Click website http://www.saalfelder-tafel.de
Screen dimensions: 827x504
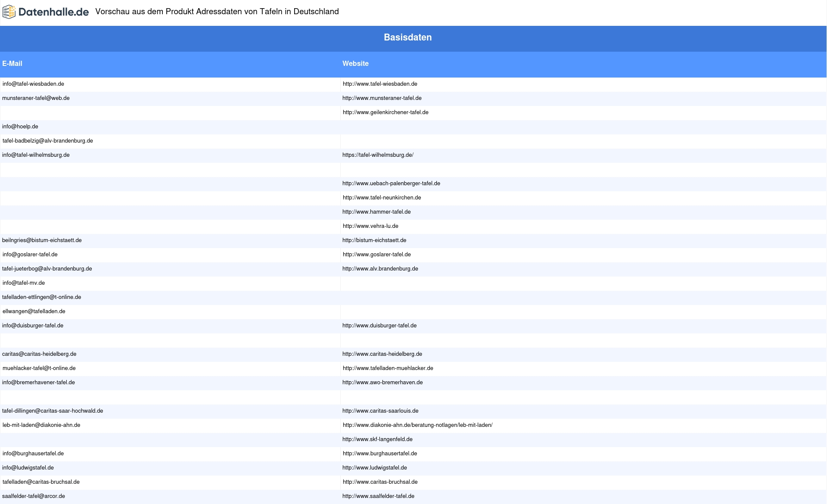click(x=378, y=496)
